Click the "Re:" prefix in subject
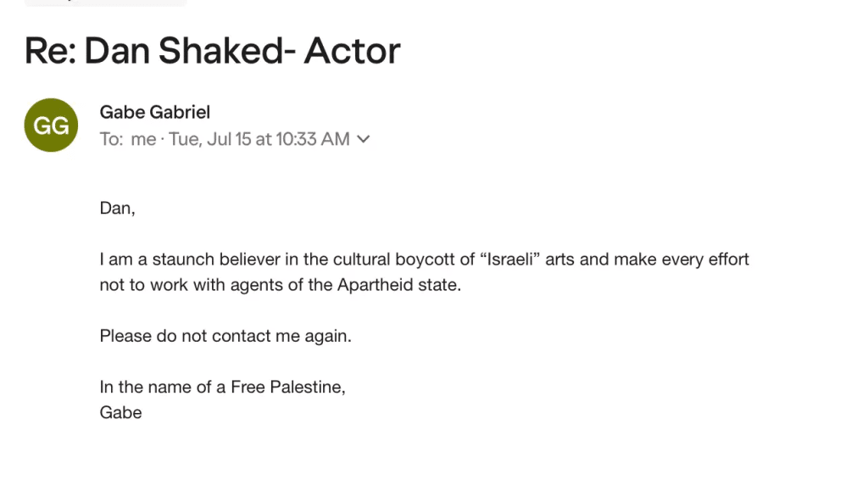 50,52
